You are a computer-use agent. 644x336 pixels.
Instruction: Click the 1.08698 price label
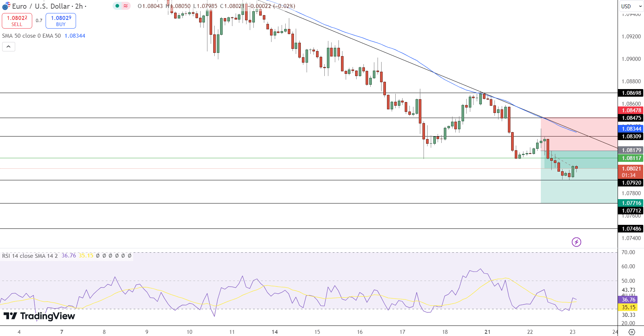(631, 93)
